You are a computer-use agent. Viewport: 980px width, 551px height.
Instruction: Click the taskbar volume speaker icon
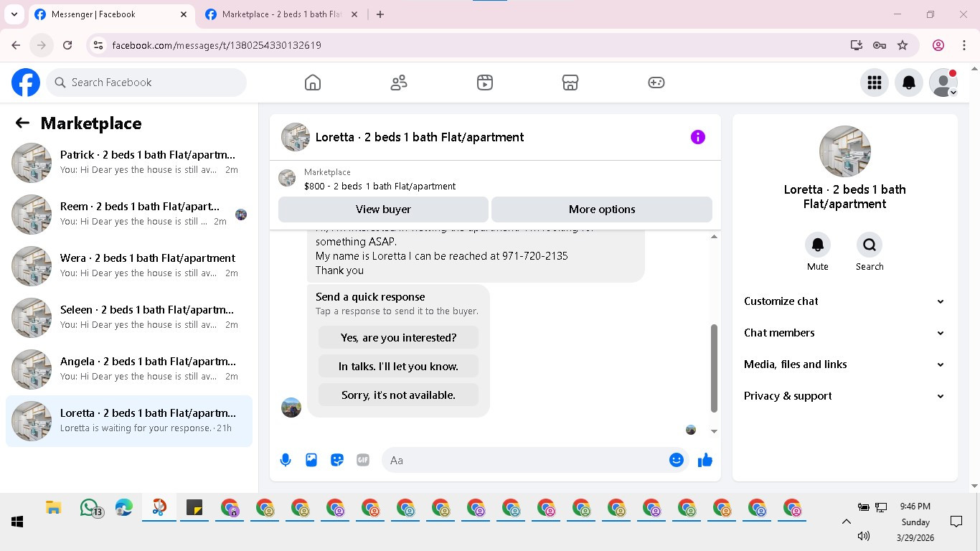864,536
